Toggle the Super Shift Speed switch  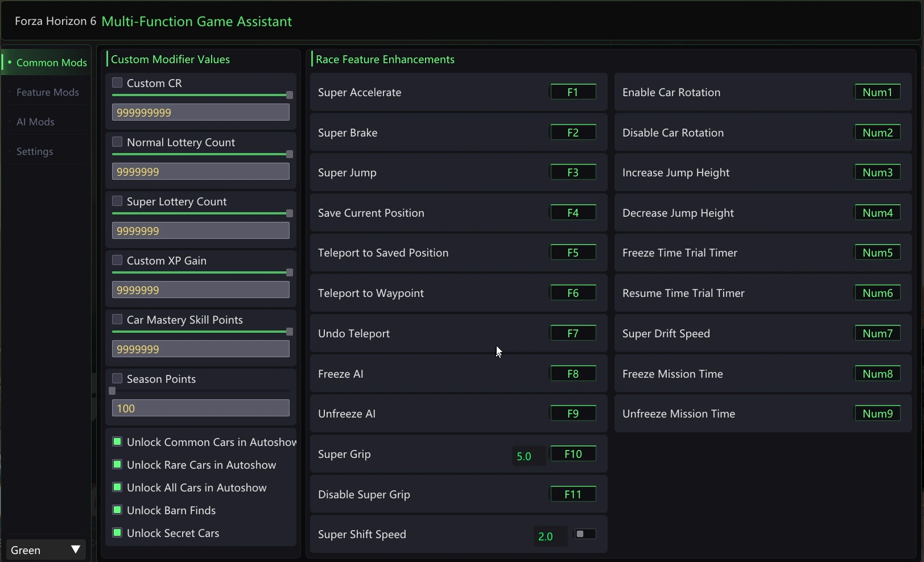click(x=585, y=534)
